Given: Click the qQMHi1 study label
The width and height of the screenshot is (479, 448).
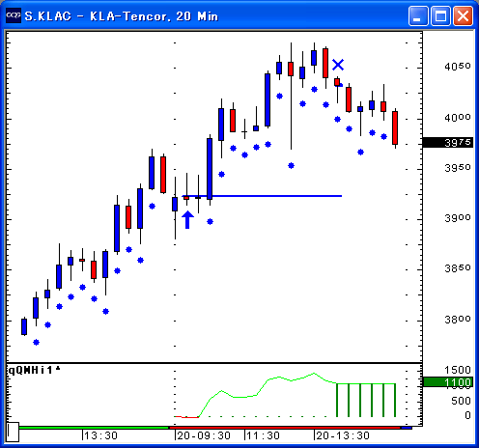Looking at the screenshot, I should click(34, 371).
